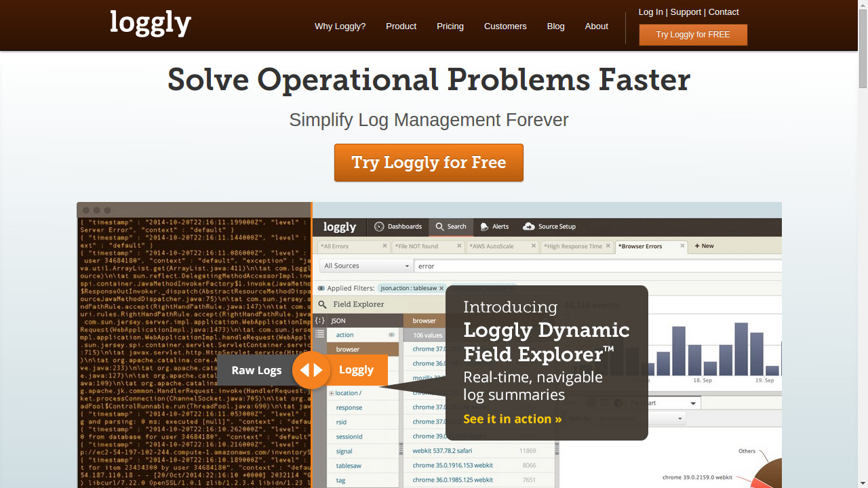Image resolution: width=868 pixels, height=488 pixels.
Task: Toggle the Applied Filters switch
Action: pos(321,288)
